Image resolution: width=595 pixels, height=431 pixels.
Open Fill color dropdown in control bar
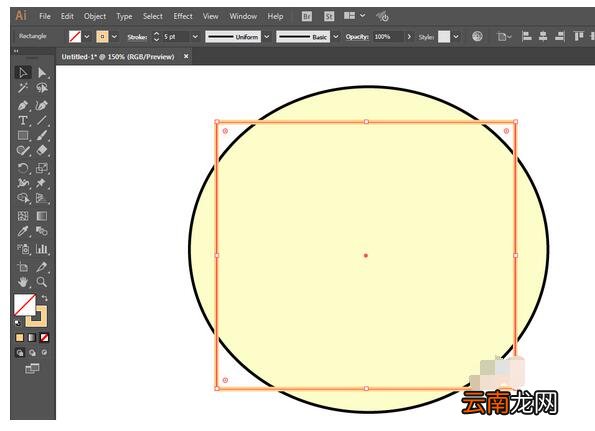(x=87, y=37)
